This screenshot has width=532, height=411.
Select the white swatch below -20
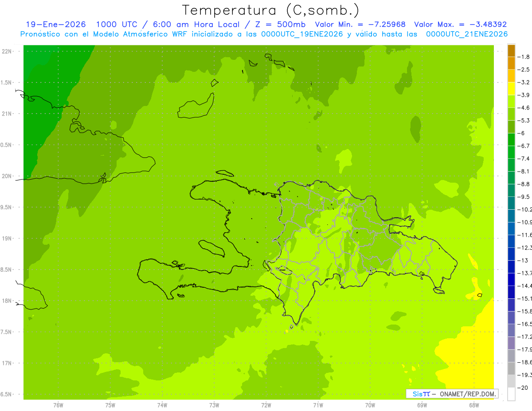coord(511,394)
